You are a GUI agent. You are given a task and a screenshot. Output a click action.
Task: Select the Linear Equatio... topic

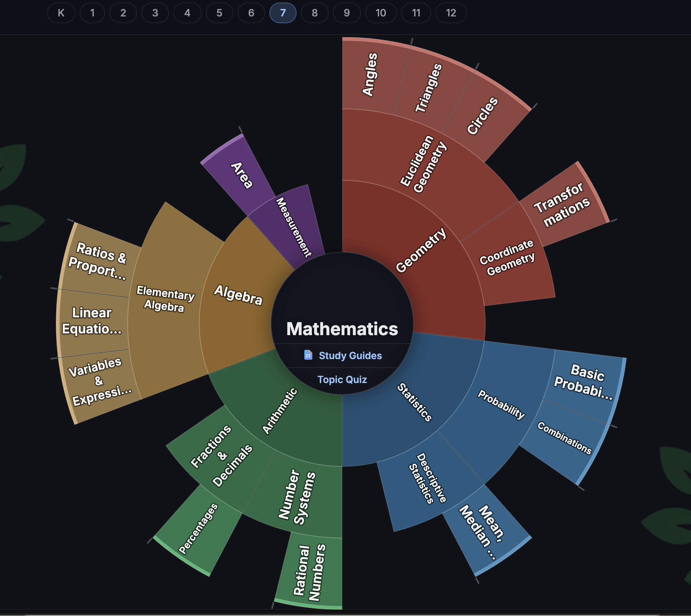coord(92,321)
